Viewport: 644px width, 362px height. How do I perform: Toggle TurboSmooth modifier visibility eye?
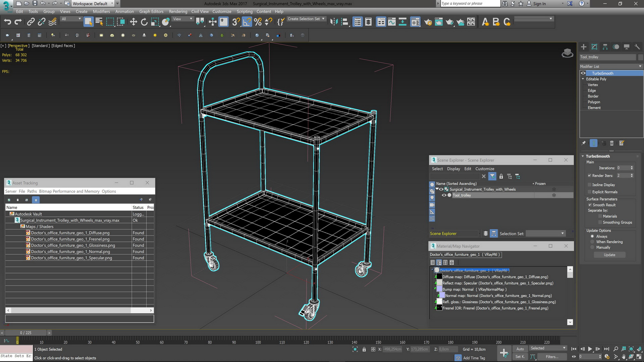click(583, 73)
